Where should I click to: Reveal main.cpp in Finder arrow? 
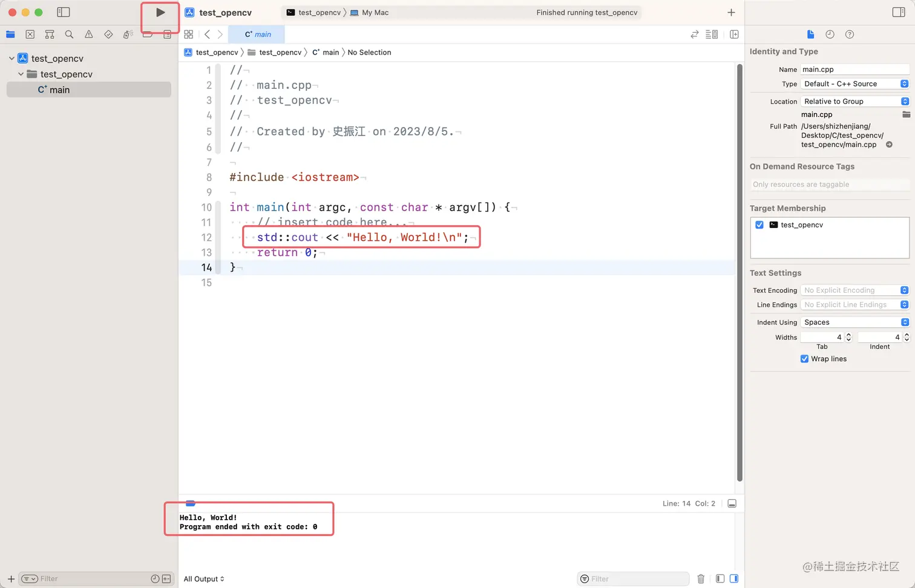click(x=889, y=145)
